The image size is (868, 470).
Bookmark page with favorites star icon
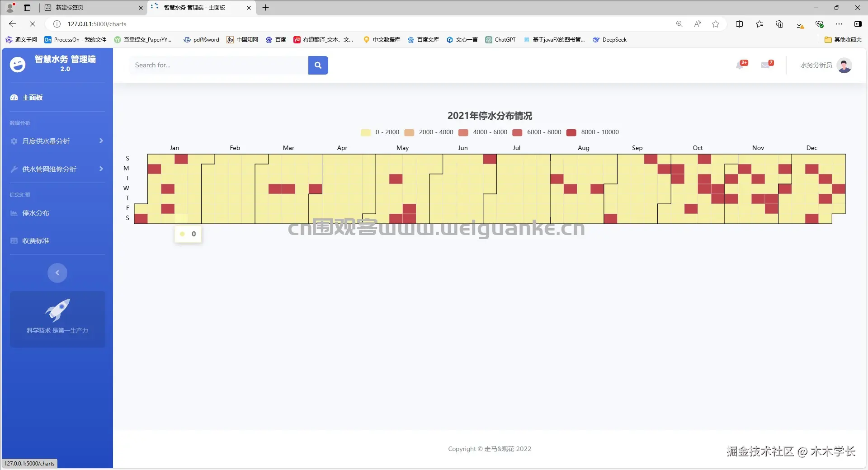(716, 24)
